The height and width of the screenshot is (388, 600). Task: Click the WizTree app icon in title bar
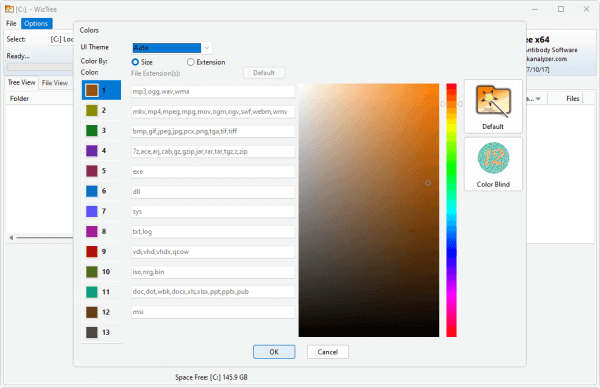pyautogui.click(x=9, y=9)
